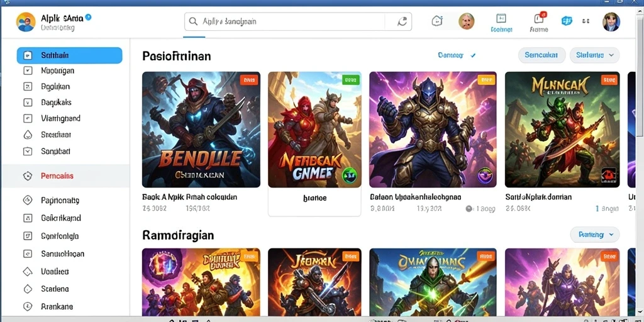This screenshot has height=322, width=644.
Task: Open the purple warriors thumbnail in Ramoiragian
Action: pos(562,282)
